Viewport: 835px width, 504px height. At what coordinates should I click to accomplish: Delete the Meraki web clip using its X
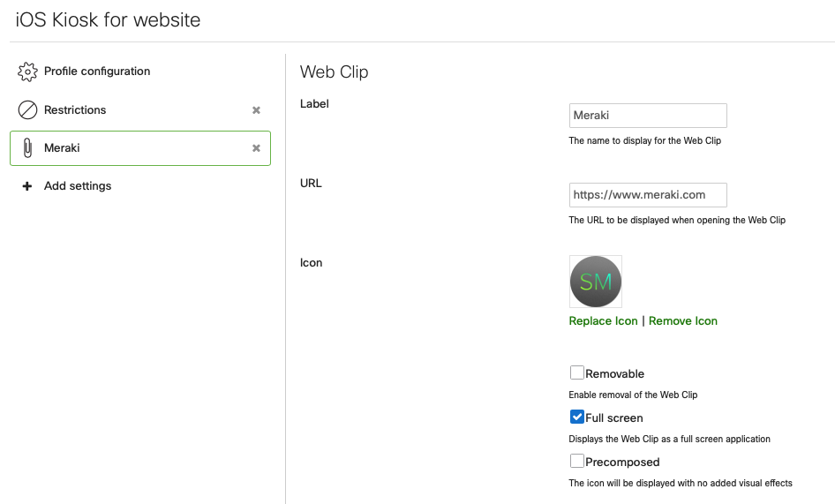256,148
